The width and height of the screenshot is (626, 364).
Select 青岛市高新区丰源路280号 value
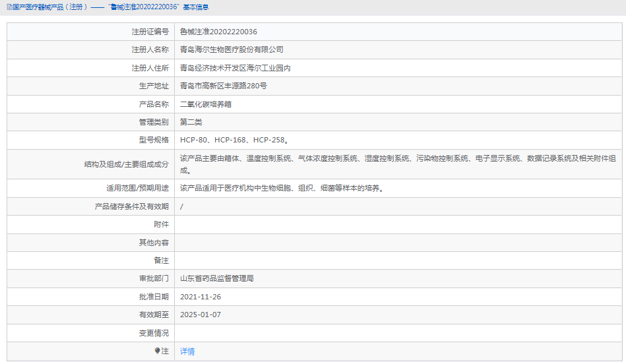[224, 86]
